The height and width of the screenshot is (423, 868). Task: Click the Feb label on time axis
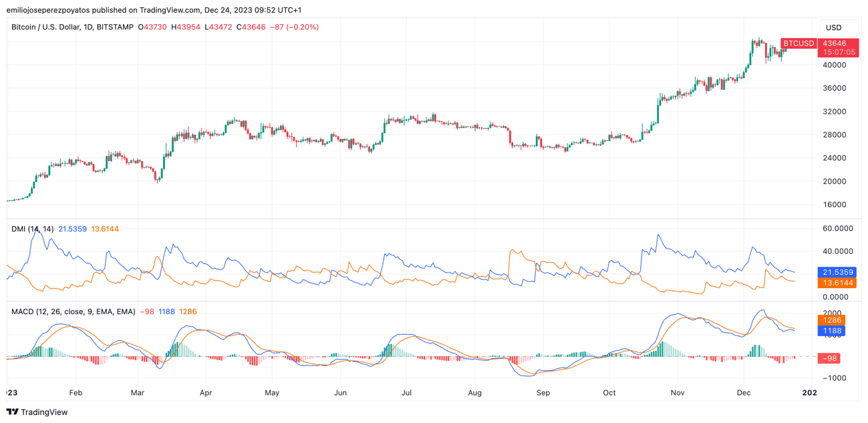click(x=76, y=393)
